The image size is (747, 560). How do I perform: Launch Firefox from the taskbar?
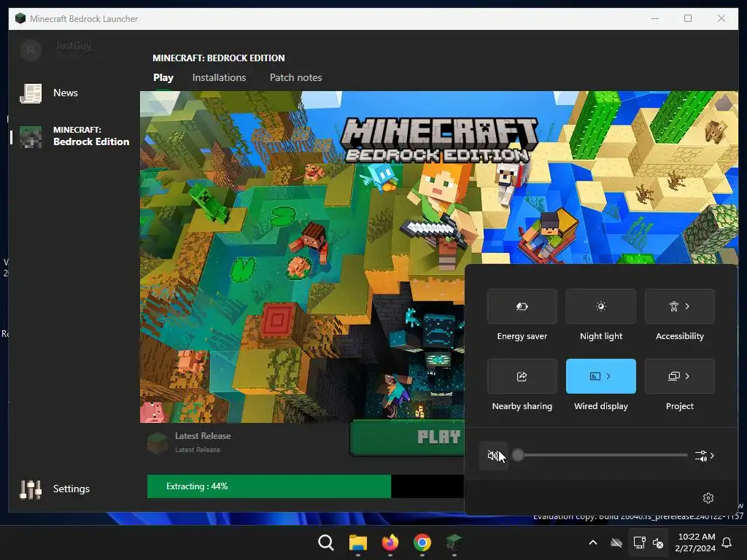point(390,542)
